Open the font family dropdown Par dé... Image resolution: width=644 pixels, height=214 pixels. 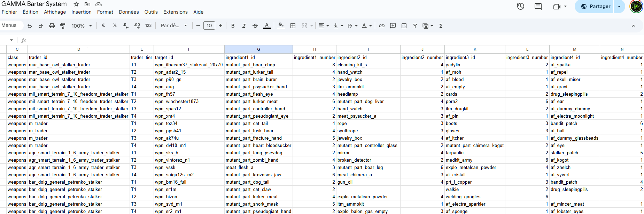(x=174, y=25)
